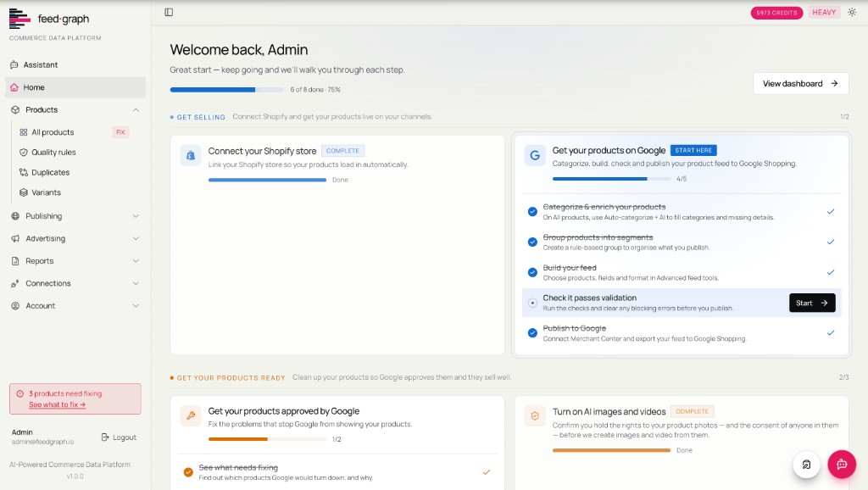Click the HEAVY plan badge
868x490 pixels.
[x=824, y=12]
